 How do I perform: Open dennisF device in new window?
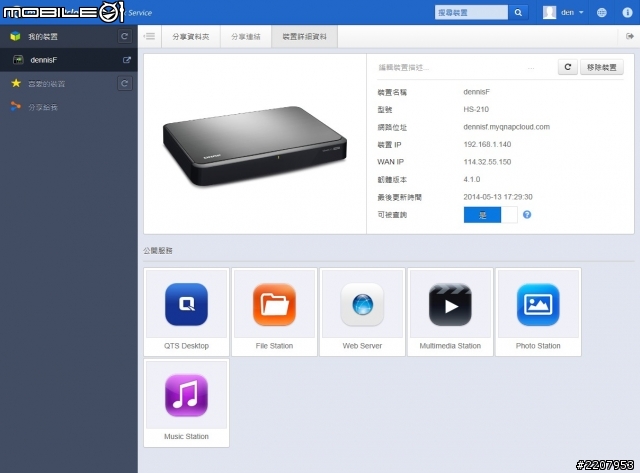[x=127, y=60]
